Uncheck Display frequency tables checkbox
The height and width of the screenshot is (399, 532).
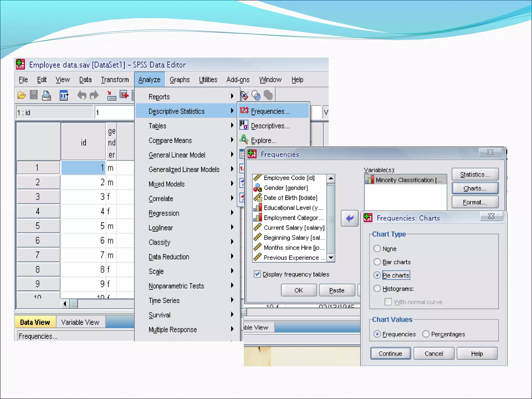tap(257, 274)
